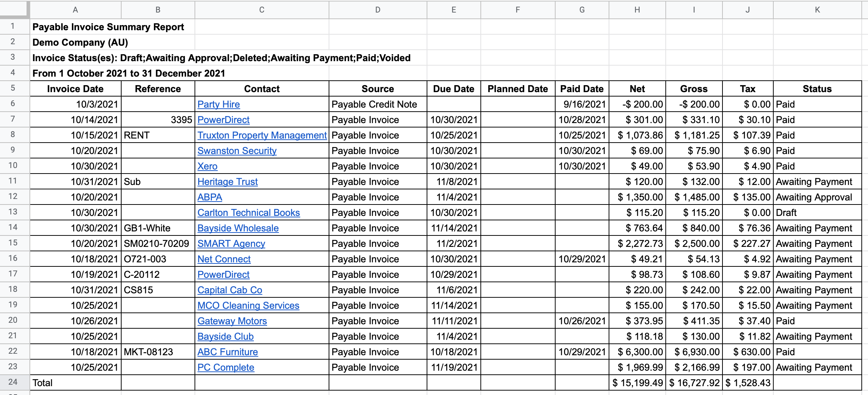
Task: Click the Bayside Club link
Action: coord(225,336)
